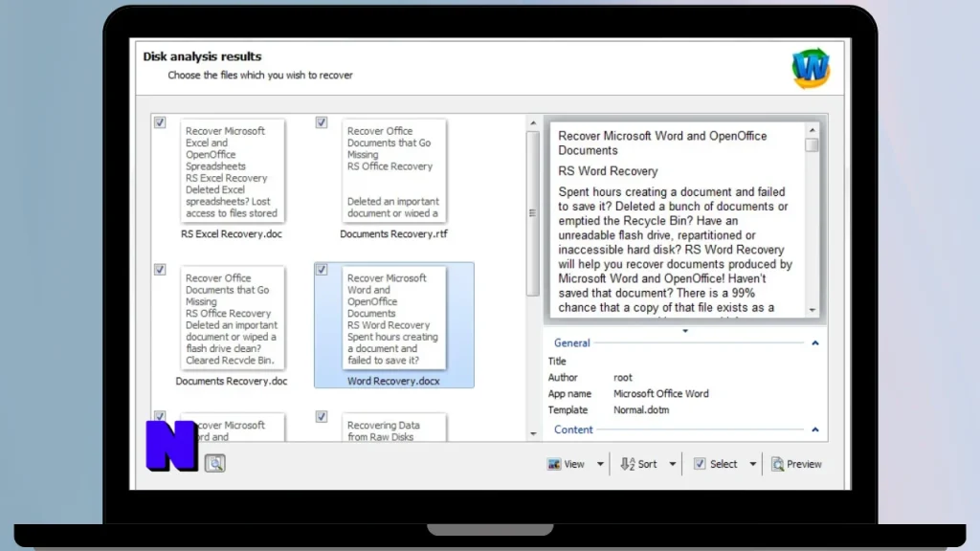Screen dimensions: 980x551
Task: Open the Sort dropdown arrow
Action: pos(673,464)
